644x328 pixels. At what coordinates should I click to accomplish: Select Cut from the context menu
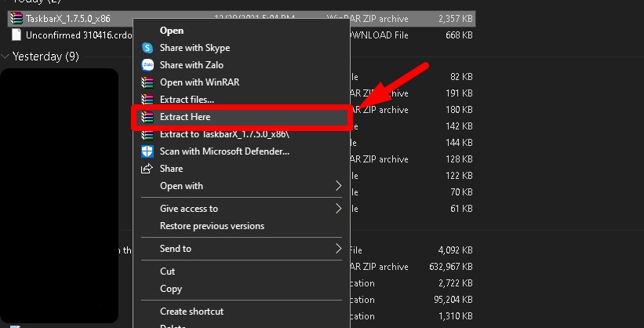click(x=168, y=272)
